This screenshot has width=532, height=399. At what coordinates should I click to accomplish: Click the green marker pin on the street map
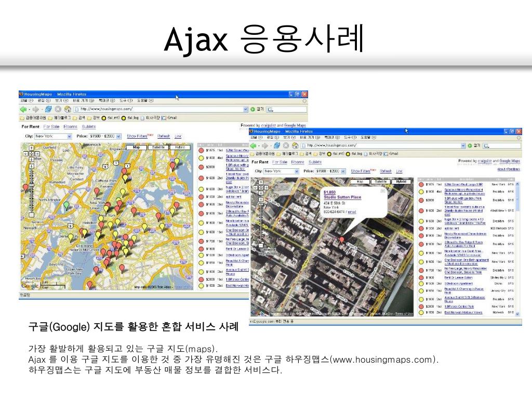pyautogui.click(x=66, y=205)
